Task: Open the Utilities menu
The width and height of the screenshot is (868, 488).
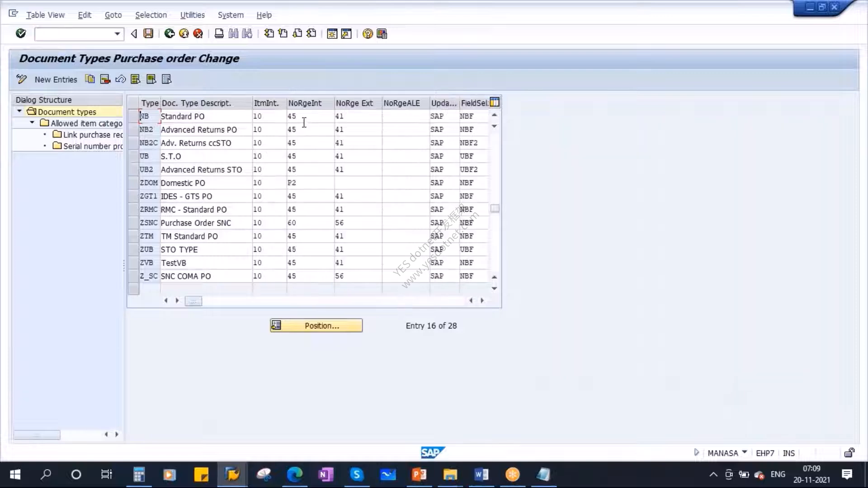Action: coord(192,15)
